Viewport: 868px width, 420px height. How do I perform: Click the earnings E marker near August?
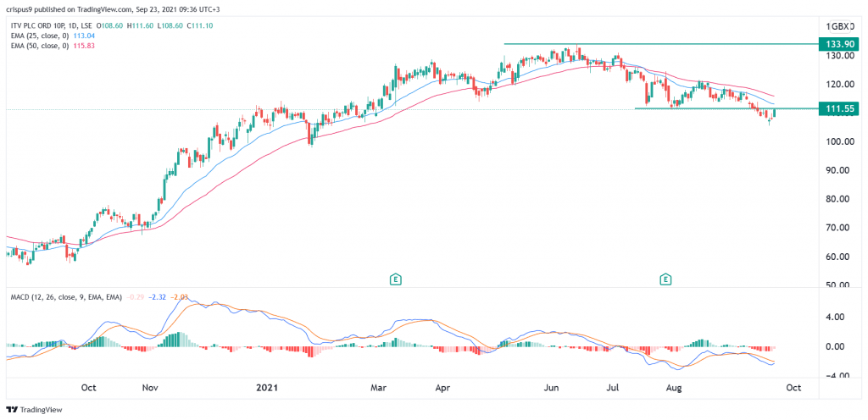(666, 279)
